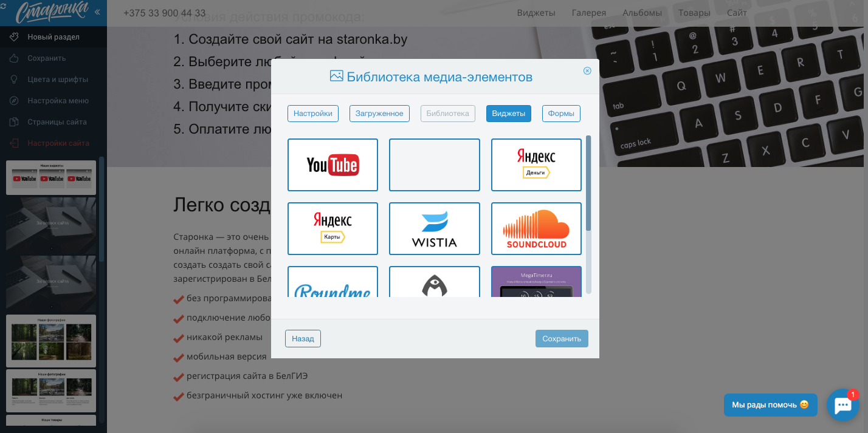Image resolution: width=868 pixels, height=433 pixels.
Task: Open Цвета и шрифты settings
Action: pyautogui.click(x=53, y=80)
